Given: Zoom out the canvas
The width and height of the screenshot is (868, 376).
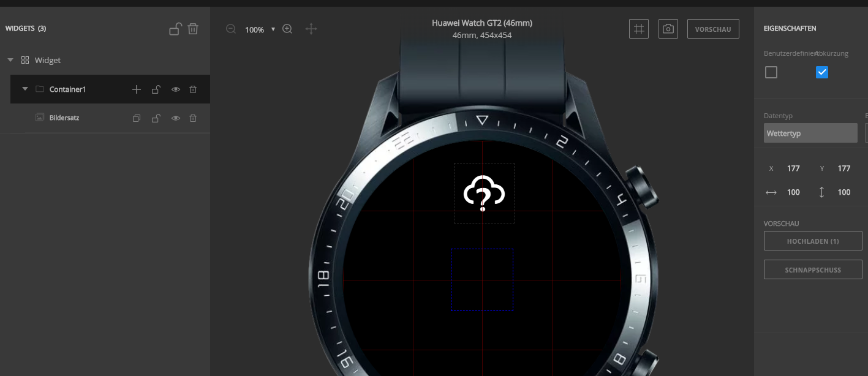Looking at the screenshot, I should 231,29.
